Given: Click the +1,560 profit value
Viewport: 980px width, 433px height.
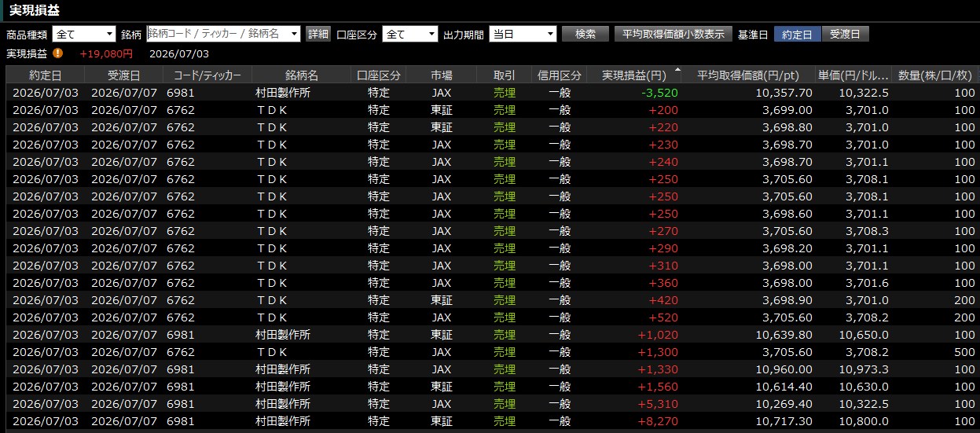Looking at the screenshot, I should point(658,387).
